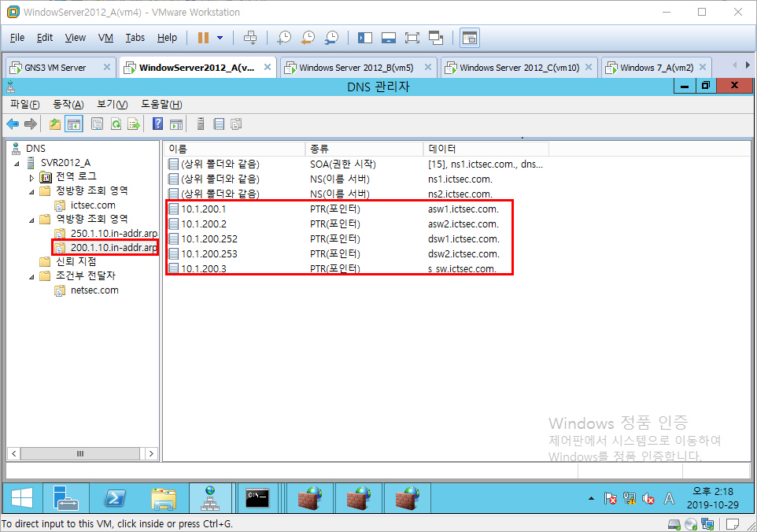Open the snapshot manager wrench icon
The height and width of the screenshot is (532, 757).
(331, 38)
